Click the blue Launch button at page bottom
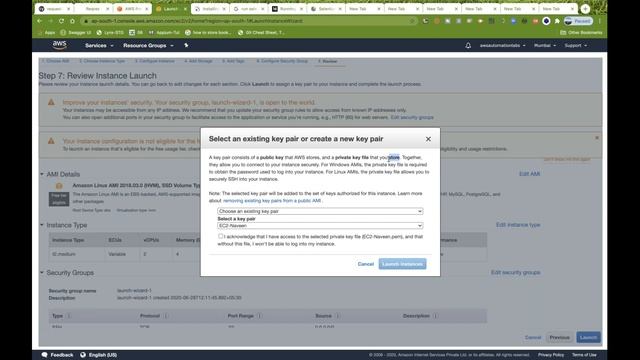Screen dimensions: 640x360 (588, 338)
